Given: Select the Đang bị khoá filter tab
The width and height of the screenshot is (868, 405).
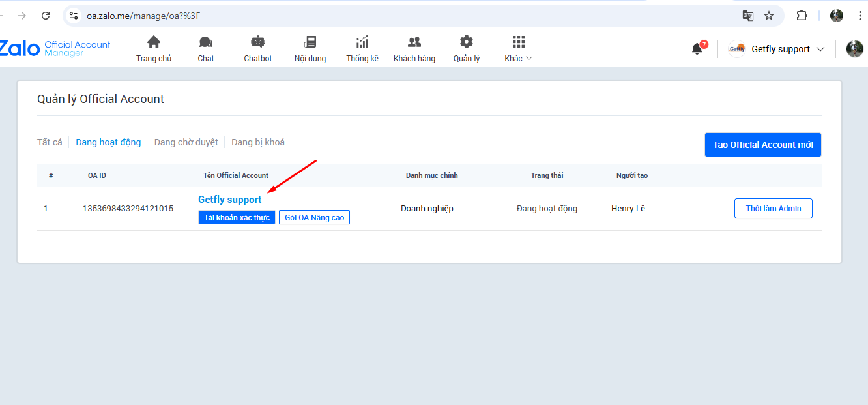Looking at the screenshot, I should point(258,142).
